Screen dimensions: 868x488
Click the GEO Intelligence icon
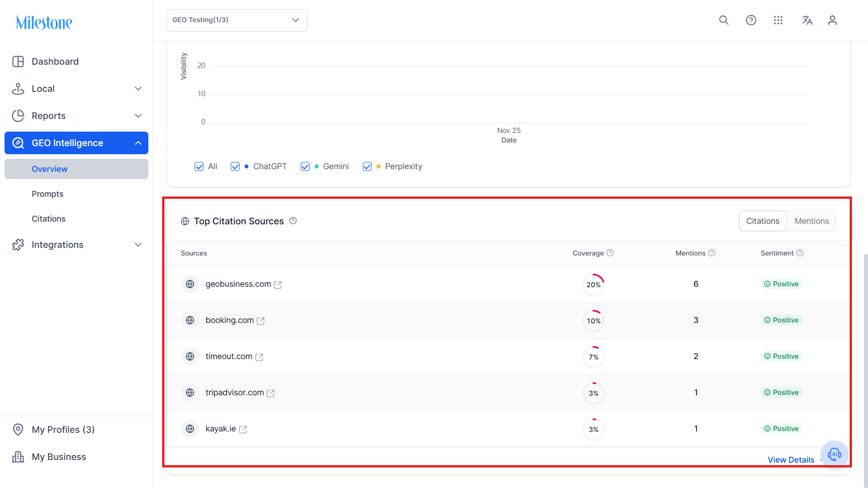point(18,143)
